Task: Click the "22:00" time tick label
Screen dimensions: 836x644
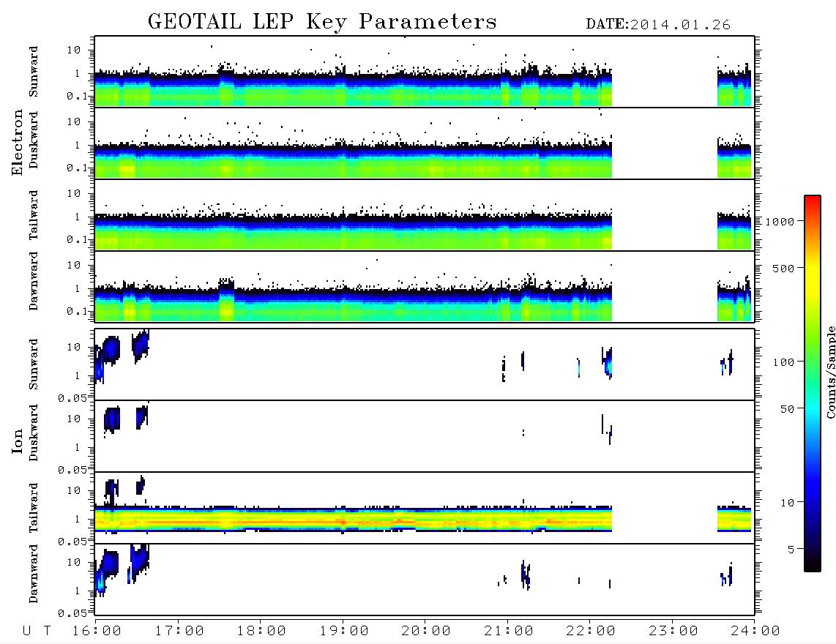Action: (591, 632)
